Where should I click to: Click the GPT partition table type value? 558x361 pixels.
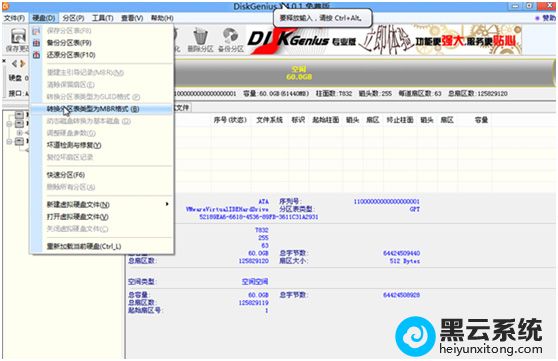coord(415,209)
